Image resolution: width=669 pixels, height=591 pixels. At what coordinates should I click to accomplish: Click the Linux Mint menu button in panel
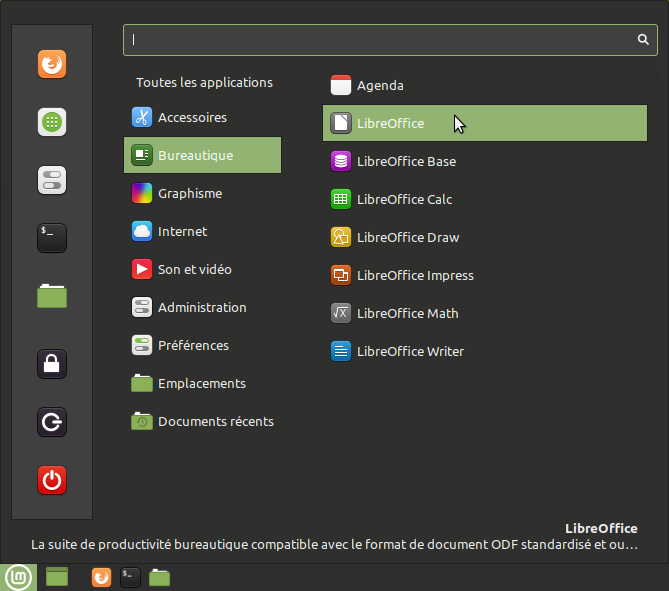pos(18,577)
